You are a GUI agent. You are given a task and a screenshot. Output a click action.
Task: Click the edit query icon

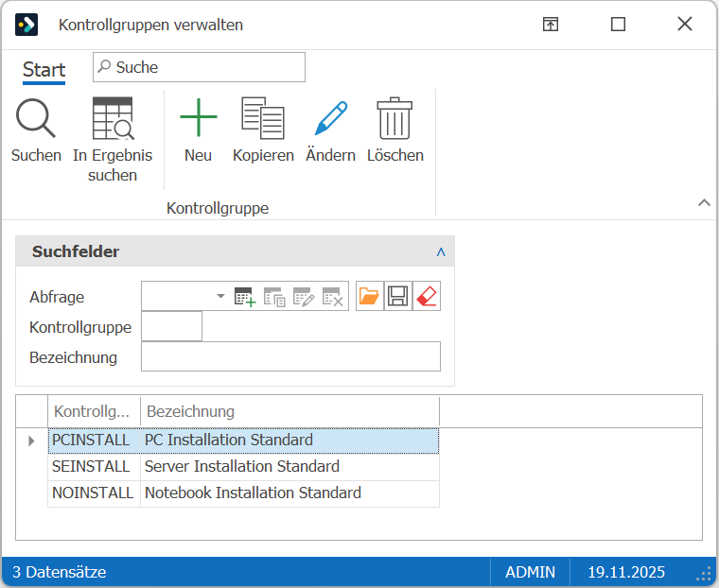pos(304,297)
